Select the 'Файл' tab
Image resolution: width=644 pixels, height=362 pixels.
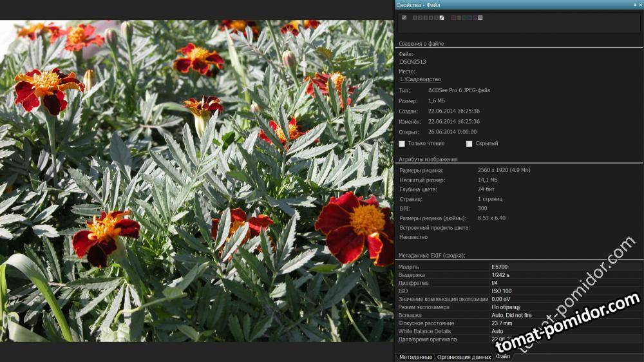[x=503, y=357]
